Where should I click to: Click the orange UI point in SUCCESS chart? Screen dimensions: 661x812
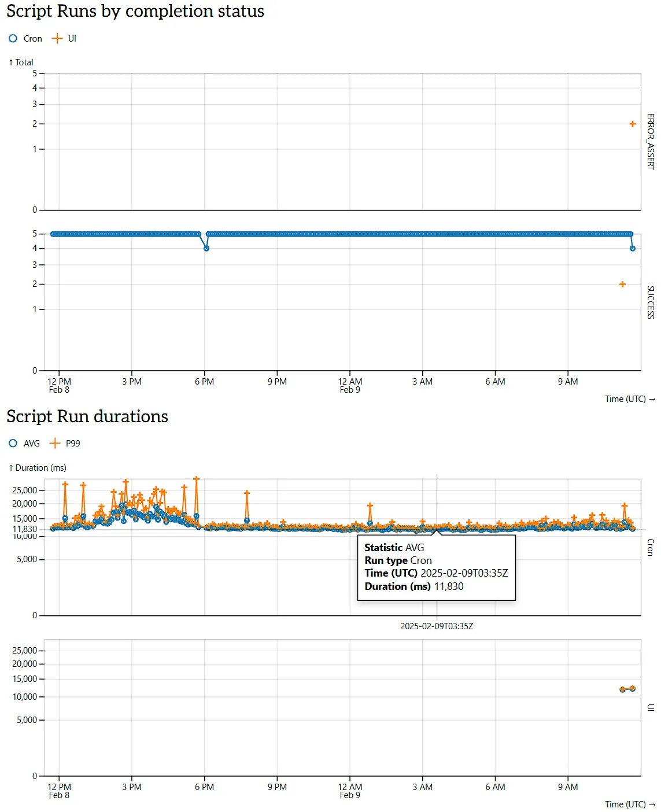click(x=622, y=285)
